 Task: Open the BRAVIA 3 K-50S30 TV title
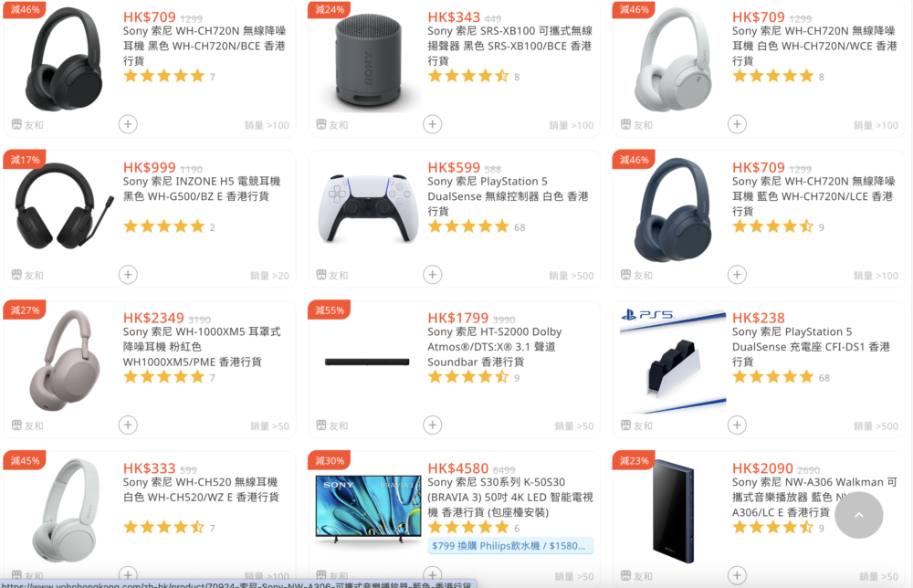(x=510, y=498)
